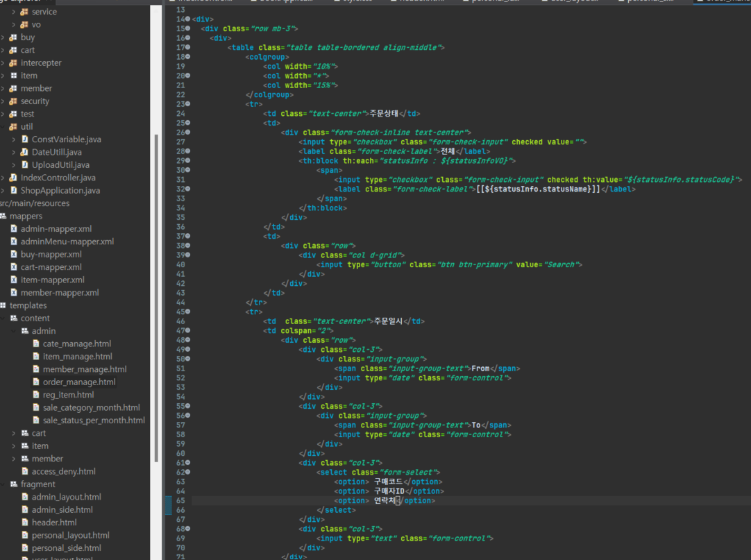This screenshot has width=751, height=560.
Task: Select sale_status_per_month.html file
Action: tap(94, 421)
